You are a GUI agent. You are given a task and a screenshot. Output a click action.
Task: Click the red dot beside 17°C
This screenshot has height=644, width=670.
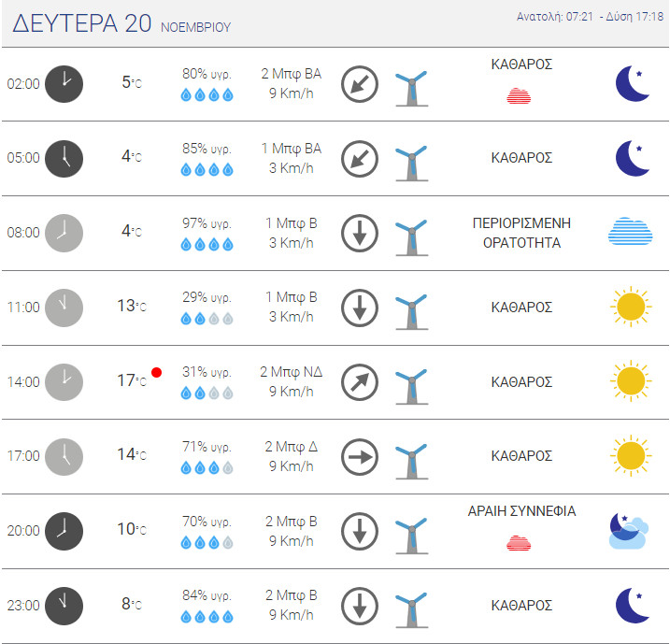tap(156, 372)
